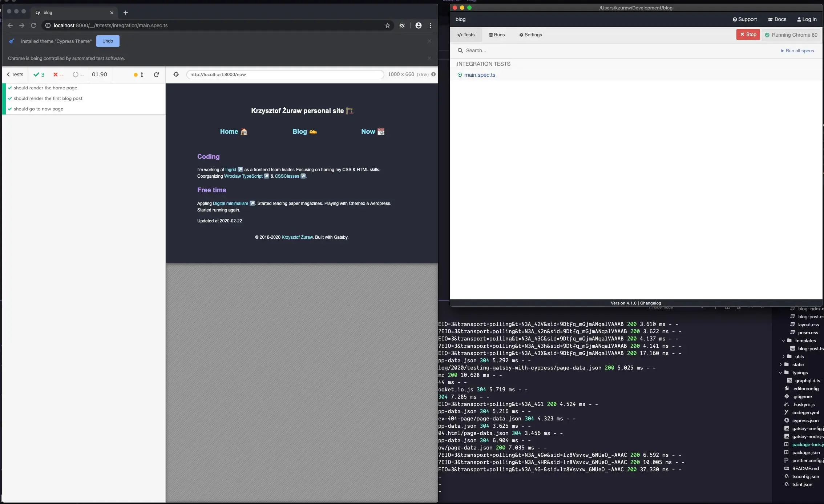Click the Run all specs link
The image size is (824, 504).
797,51
